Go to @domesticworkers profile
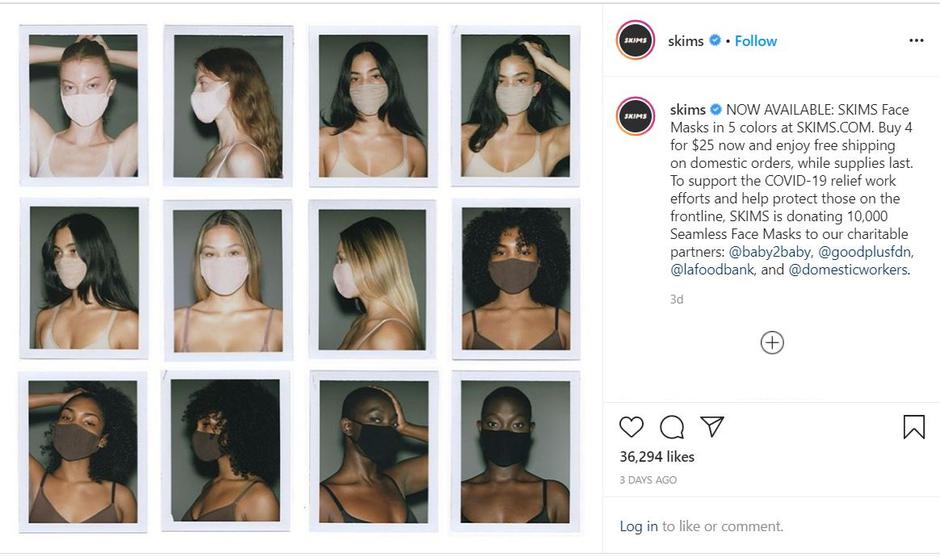Screen dimensions: 940x557 coord(848,270)
